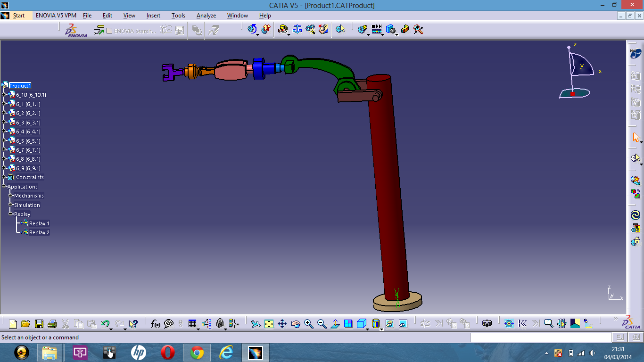Open Internet Explorer from the taskbar
This screenshot has width=644, height=362.
pos(227,353)
